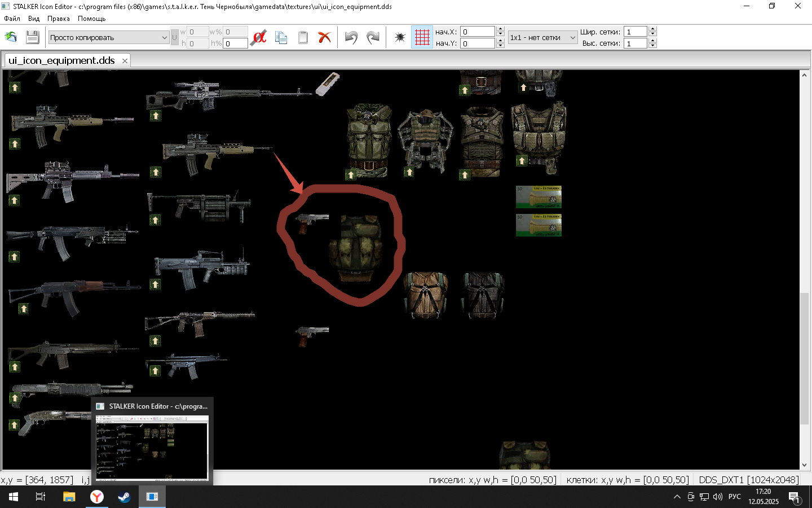Click the grenade launcher weapon icon

pos(198,207)
